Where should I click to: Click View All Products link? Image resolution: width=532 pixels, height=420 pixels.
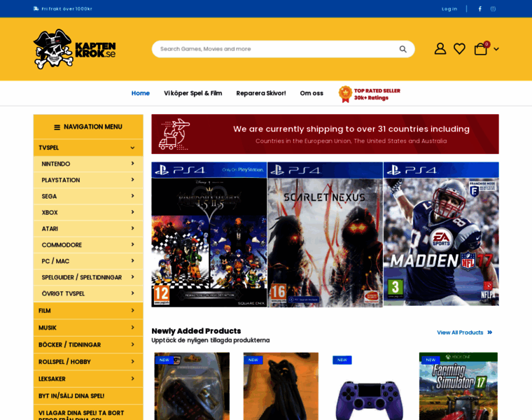coord(464,332)
